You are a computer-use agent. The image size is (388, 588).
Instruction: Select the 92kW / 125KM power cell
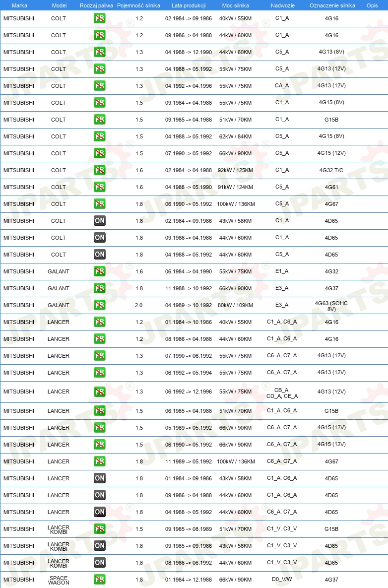pos(235,170)
